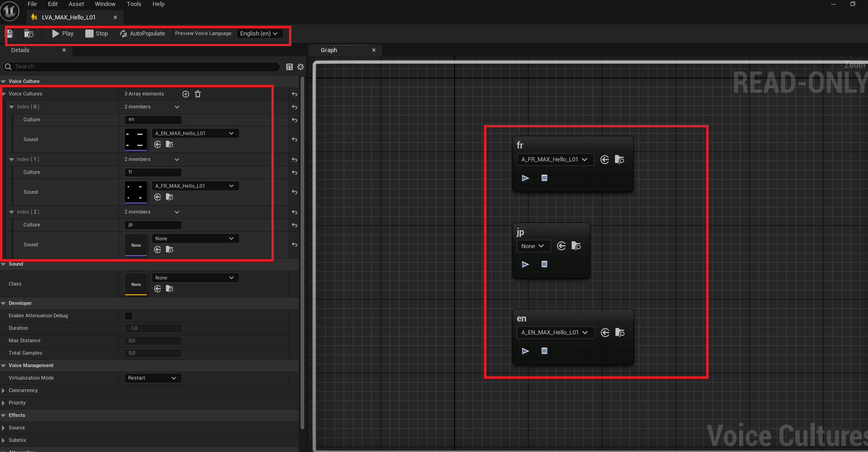The image size is (868, 452).
Task: Change Virtualization Mode from Restart dropdown
Action: point(153,378)
